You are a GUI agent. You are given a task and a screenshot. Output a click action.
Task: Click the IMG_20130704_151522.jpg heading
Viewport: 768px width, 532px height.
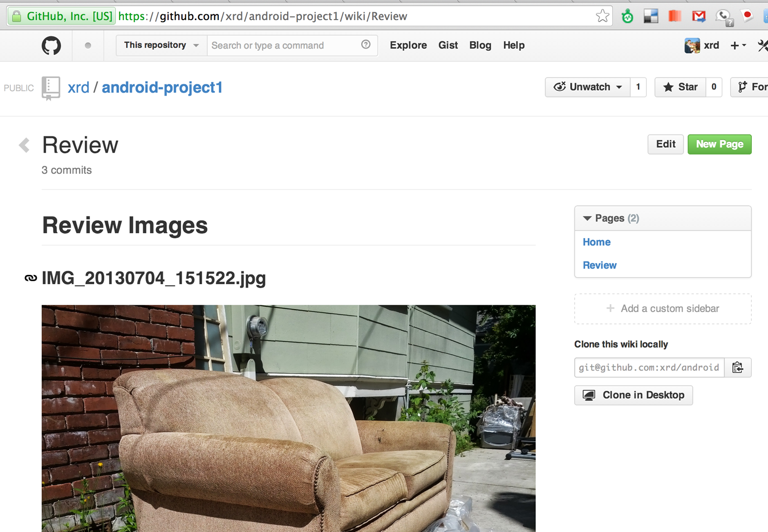tap(154, 278)
